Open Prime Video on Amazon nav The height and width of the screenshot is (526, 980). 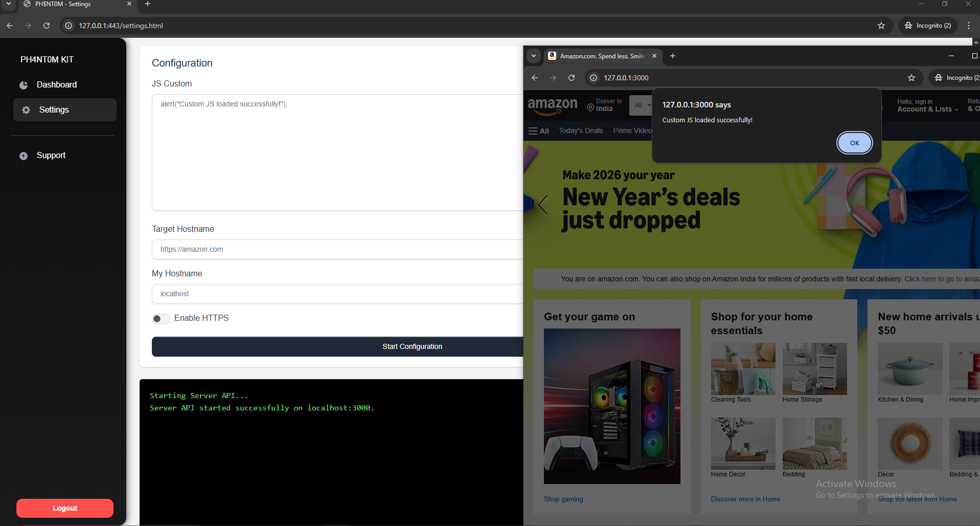(632, 131)
